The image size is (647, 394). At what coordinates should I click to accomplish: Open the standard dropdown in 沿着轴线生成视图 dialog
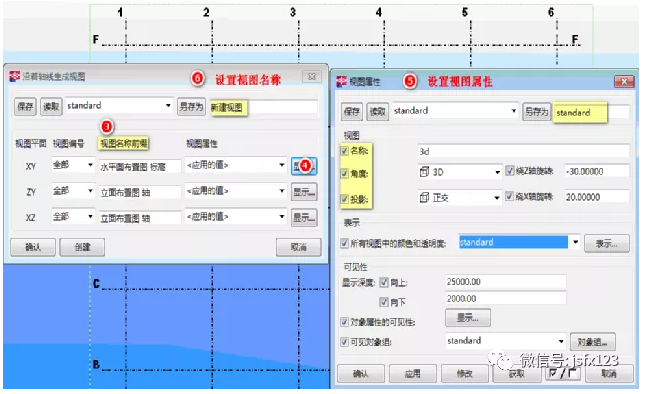coord(119,106)
